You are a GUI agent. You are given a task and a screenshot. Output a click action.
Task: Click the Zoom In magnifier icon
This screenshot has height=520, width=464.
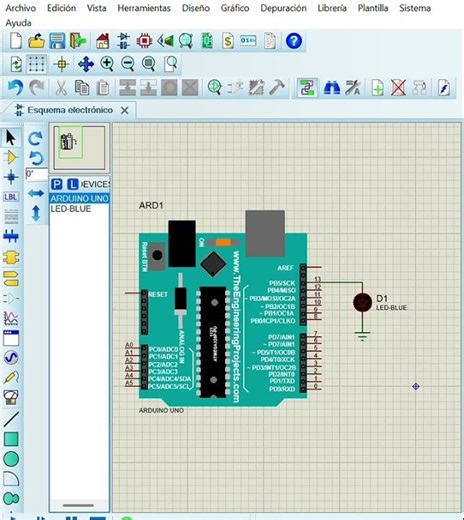tap(107, 63)
